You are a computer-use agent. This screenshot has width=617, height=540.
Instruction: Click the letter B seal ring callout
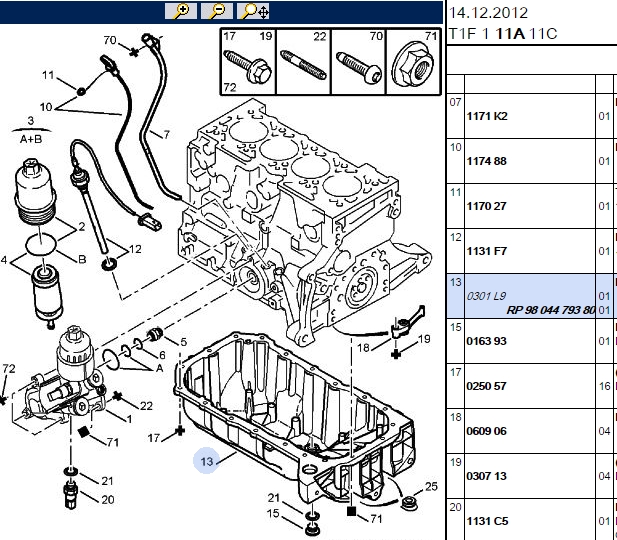[x=82, y=259]
